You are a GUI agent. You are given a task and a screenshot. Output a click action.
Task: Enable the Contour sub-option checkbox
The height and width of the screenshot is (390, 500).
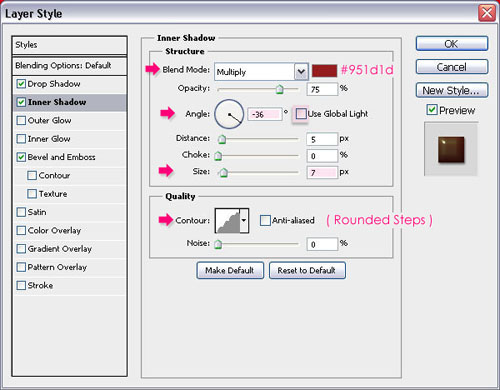32,175
